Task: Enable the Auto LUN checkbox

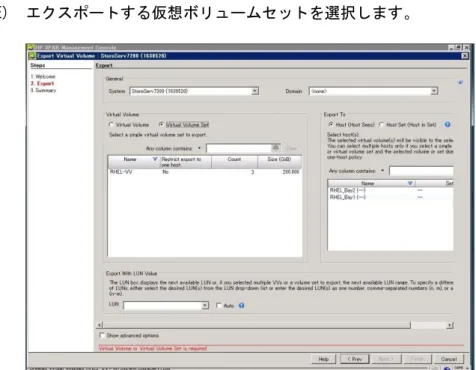Action: coord(219,305)
